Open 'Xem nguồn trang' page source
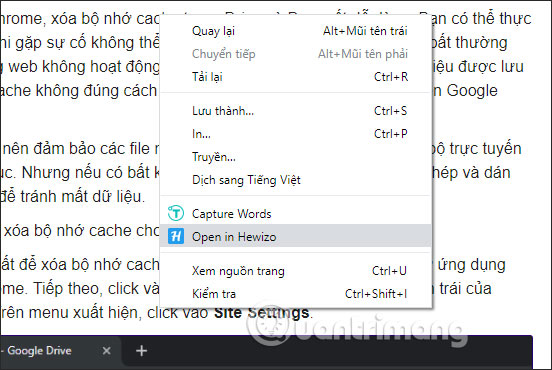The width and height of the screenshot is (552, 370). 295,271
